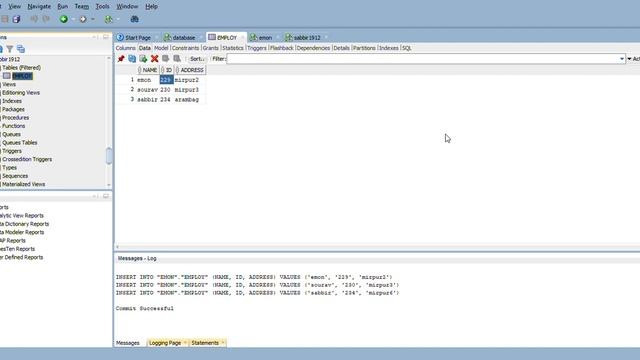
Task: Open the Statistics sub-tab
Action: tap(233, 48)
